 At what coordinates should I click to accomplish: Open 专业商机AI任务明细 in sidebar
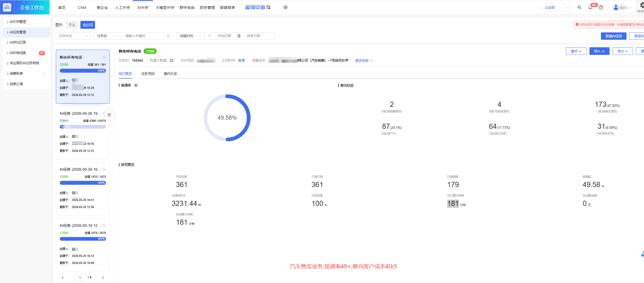coord(26,63)
